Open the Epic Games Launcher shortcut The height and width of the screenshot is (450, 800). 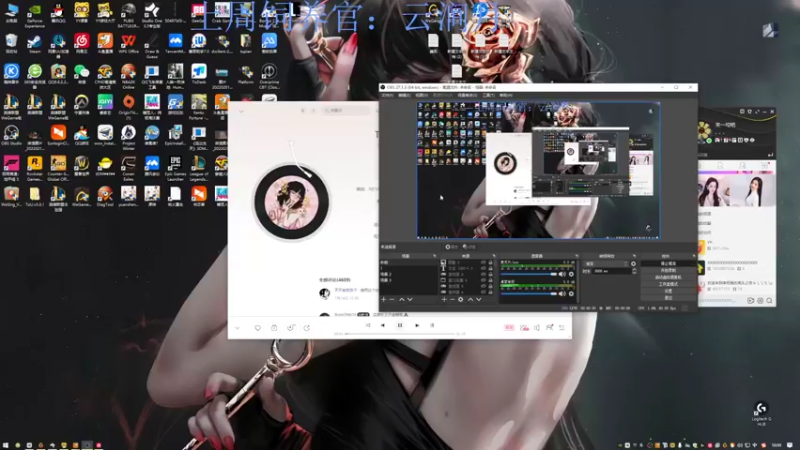[175, 168]
